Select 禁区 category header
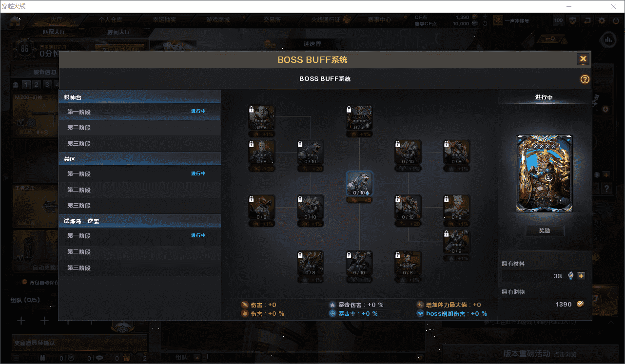This screenshot has height=364, width=625. 139,159
